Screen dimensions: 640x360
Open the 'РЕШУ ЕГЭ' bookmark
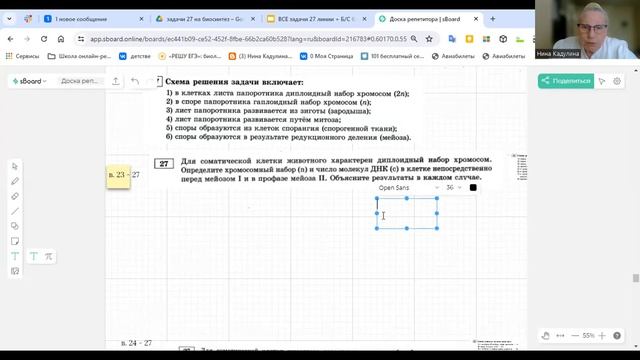click(x=190, y=56)
